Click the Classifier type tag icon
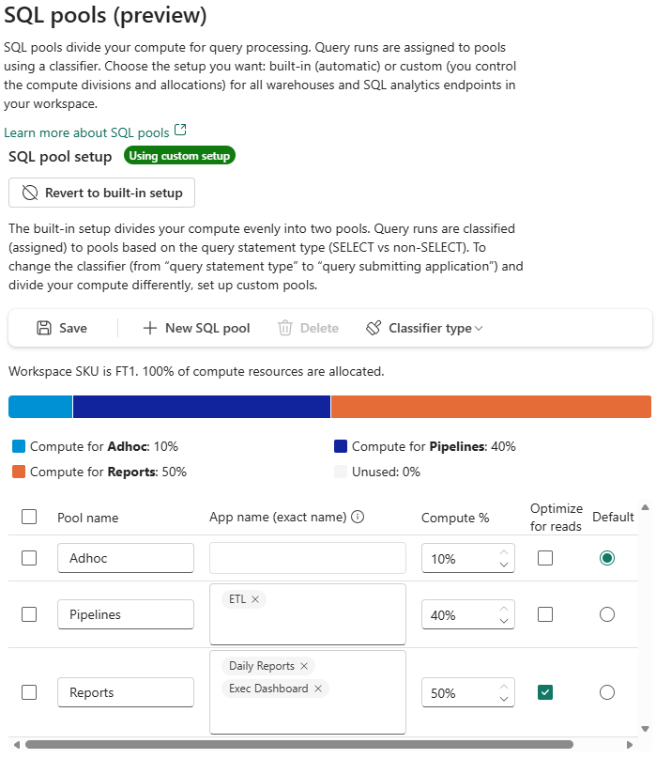 coord(374,328)
